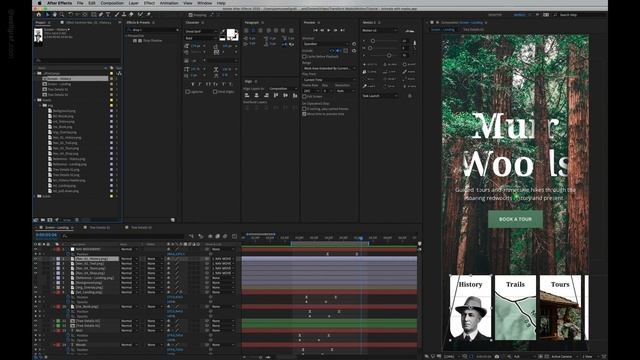This screenshot has width=640, height=360.
Task: Select Drop Shadow effect in Effects & Presets
Action: (x=152, y=40)
